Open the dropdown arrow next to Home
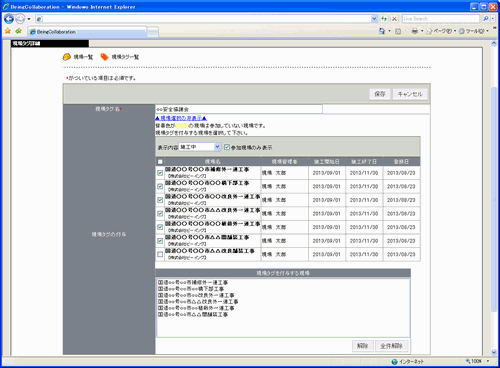The height and width of the screenshot is (368, 500). pos(389,31)
